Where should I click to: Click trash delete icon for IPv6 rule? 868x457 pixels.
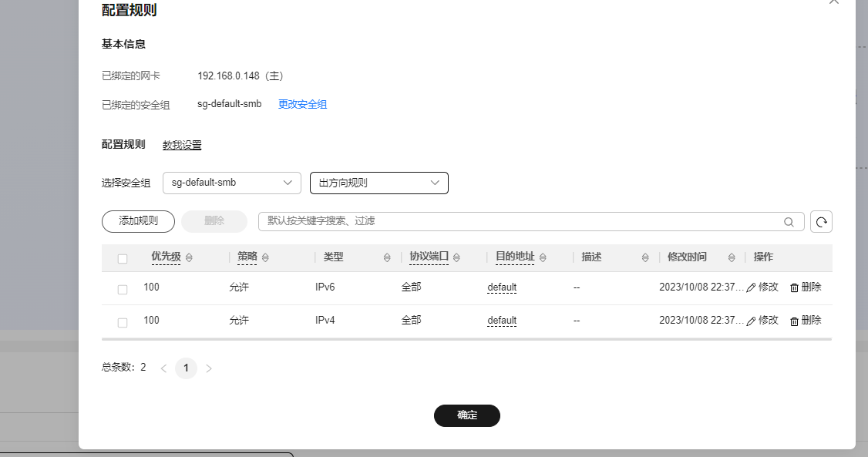[795, 287]
